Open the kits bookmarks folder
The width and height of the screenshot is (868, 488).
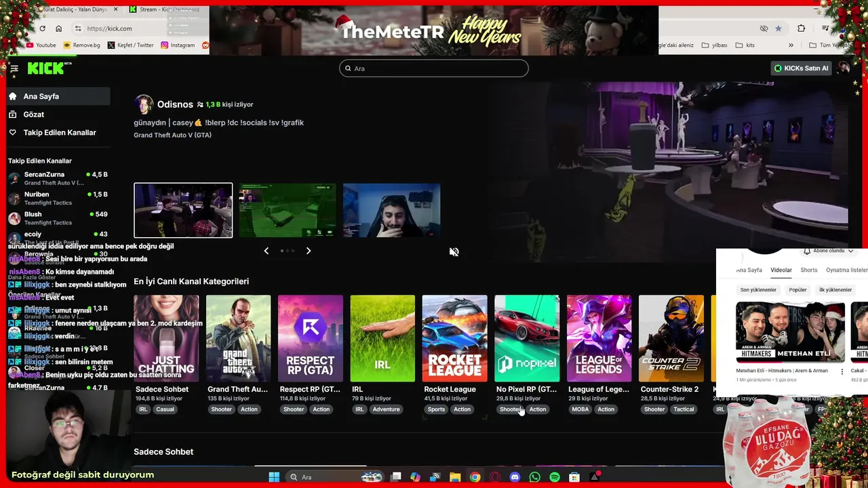745,45
